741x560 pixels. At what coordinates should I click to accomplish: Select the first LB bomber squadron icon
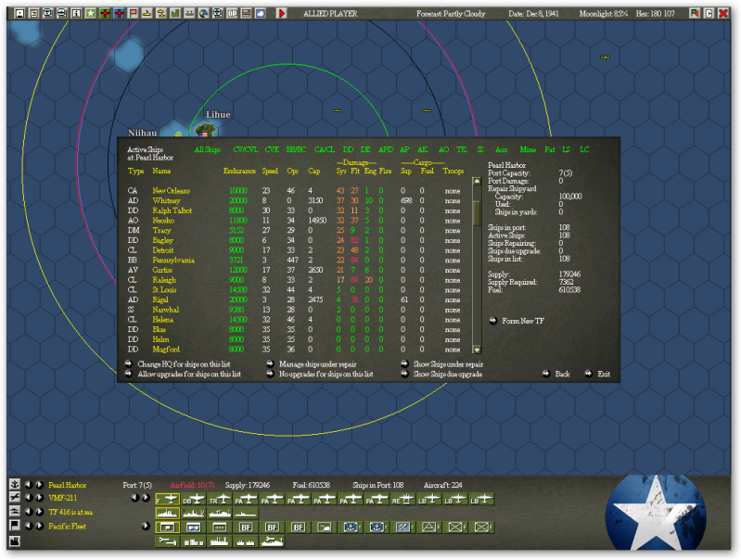click(428, 500)
